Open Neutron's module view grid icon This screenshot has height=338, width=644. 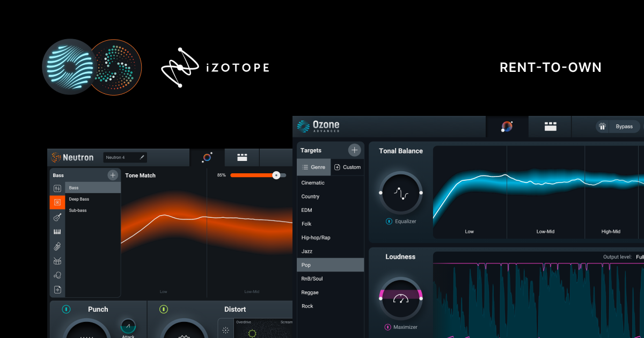[242, 157]
